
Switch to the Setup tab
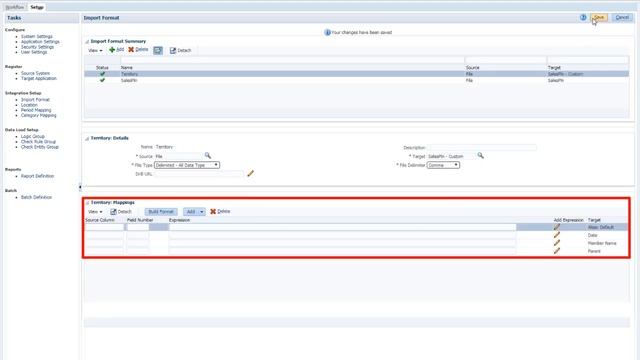pos(37,7)
